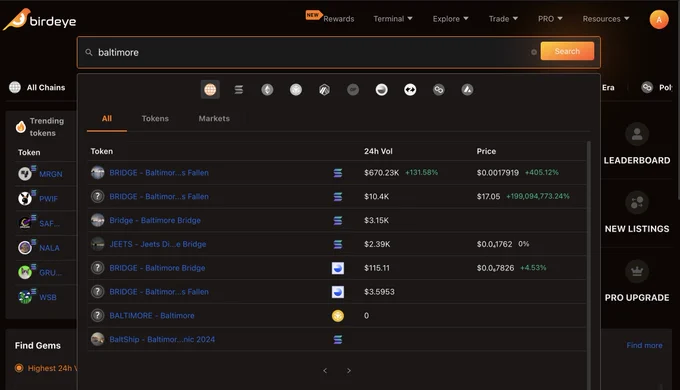680x390 pixels.
Task: Expand the Terminal dropdown menu
Action: tap(393, 19)
